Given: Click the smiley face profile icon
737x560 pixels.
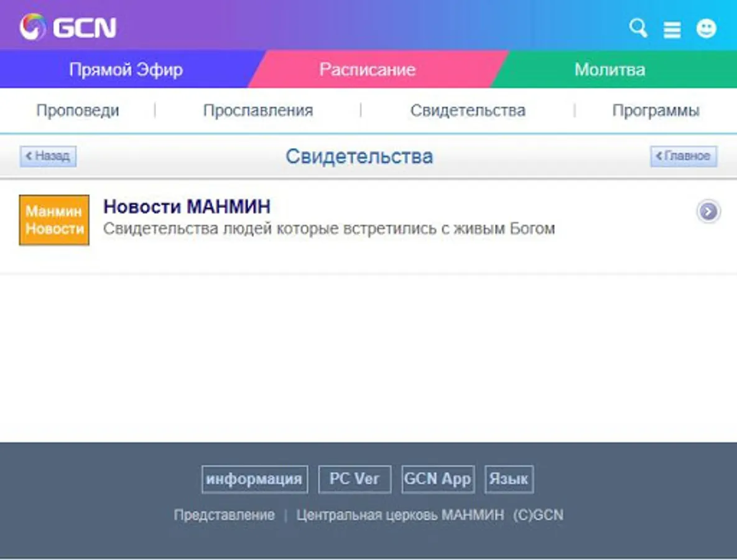Looking at the screenshot, I should point(706,28).
